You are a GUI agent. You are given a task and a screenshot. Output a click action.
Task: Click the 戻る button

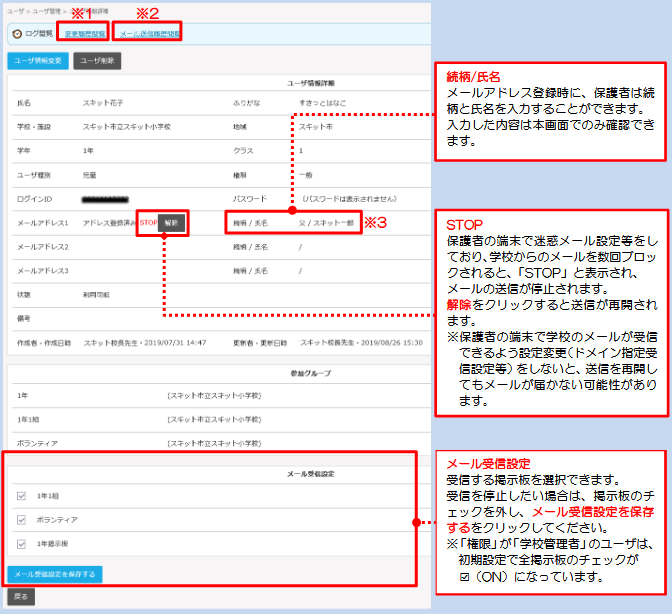(x=21, y=596)
